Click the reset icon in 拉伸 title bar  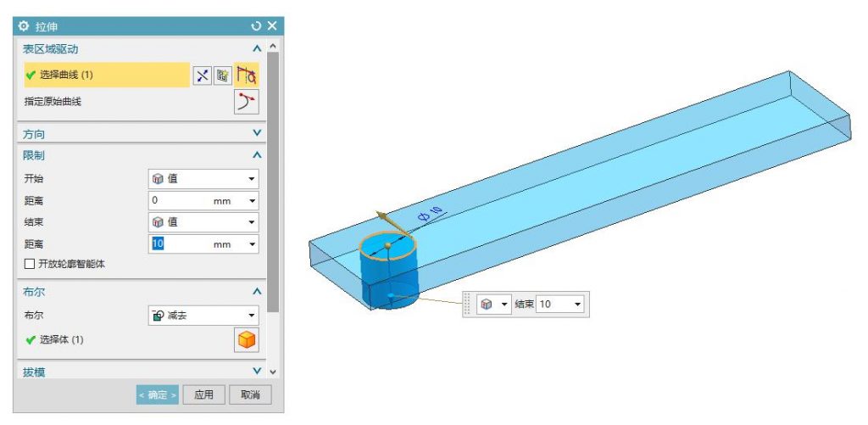click(256, 26)
